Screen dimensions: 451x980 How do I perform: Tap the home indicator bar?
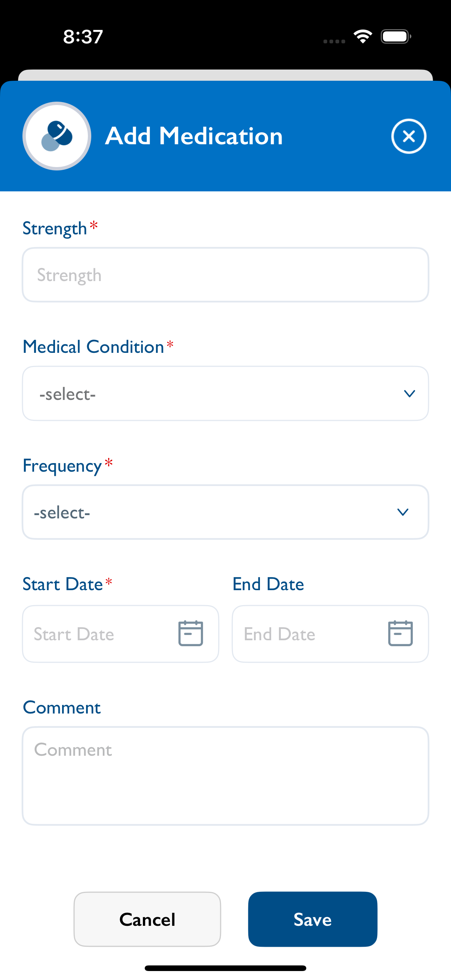225,968
